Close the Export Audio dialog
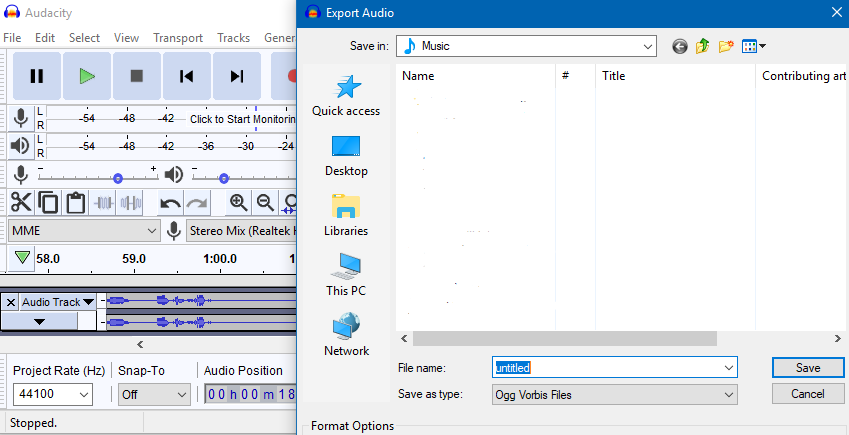 click(837, 12)
